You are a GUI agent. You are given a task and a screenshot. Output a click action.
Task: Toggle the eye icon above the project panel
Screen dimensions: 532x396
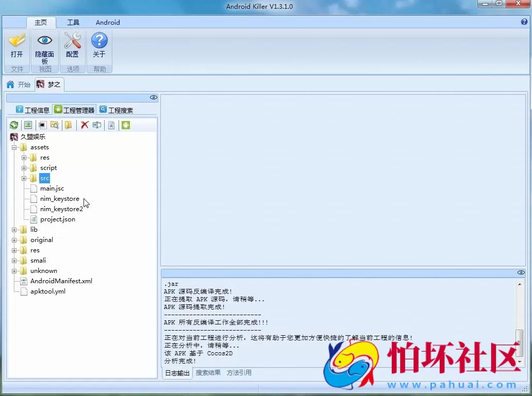point(153,97)
